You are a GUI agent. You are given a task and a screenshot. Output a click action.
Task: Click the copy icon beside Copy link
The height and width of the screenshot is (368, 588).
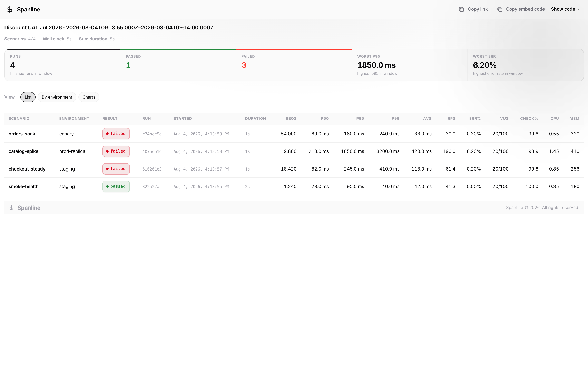click(461, 9)
